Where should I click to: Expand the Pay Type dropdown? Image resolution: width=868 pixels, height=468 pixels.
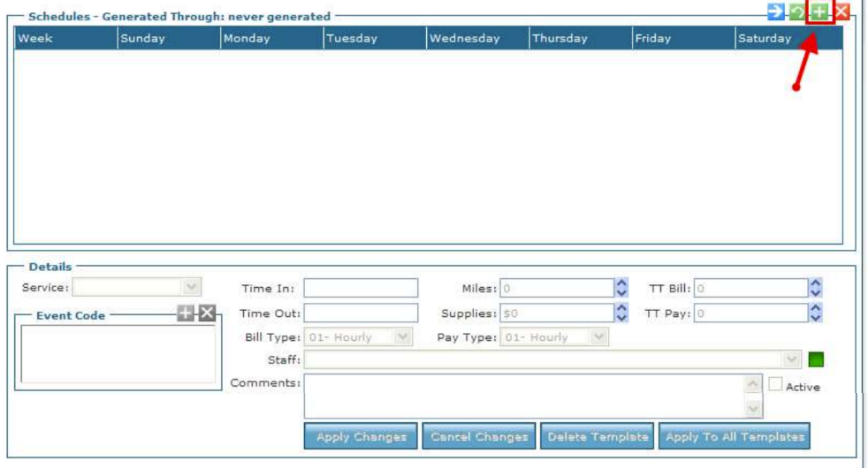(x=600, y=336)
